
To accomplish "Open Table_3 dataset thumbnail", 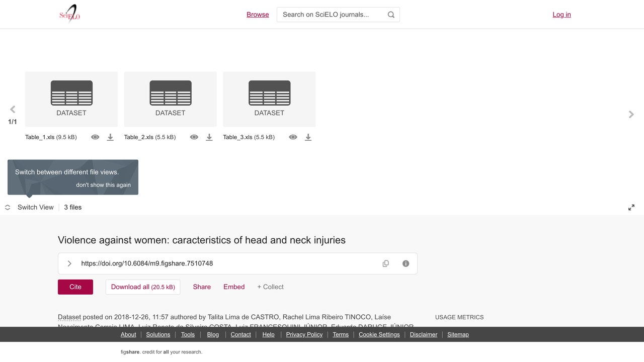I will coord(269,99).
